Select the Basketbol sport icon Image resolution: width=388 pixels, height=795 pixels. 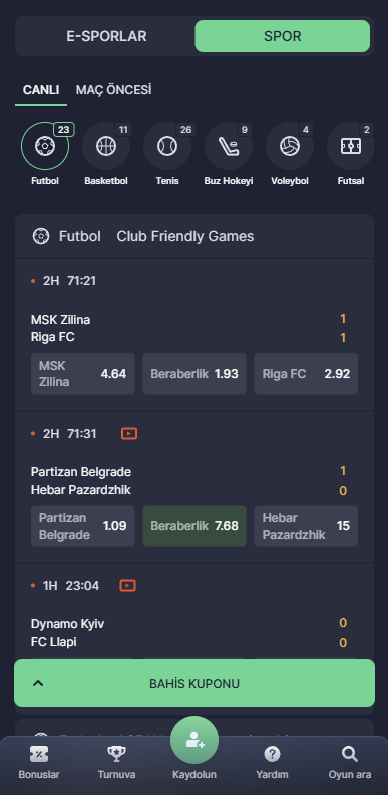pyautogui.click(x=106, y=147)
